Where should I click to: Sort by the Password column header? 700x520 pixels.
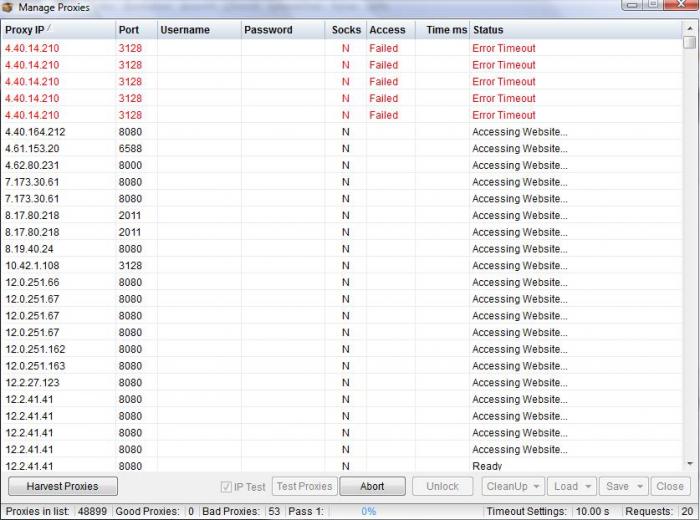click(283, 30)
